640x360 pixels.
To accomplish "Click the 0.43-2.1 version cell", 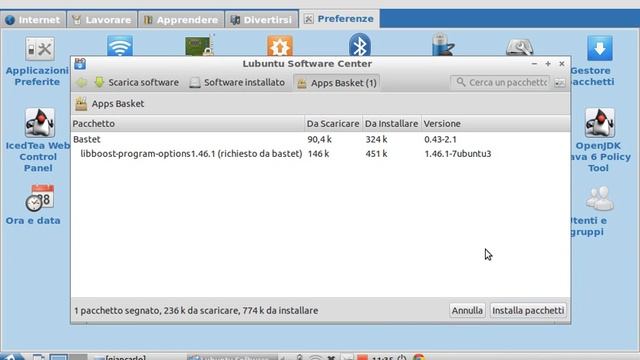I will pos(440,139).
